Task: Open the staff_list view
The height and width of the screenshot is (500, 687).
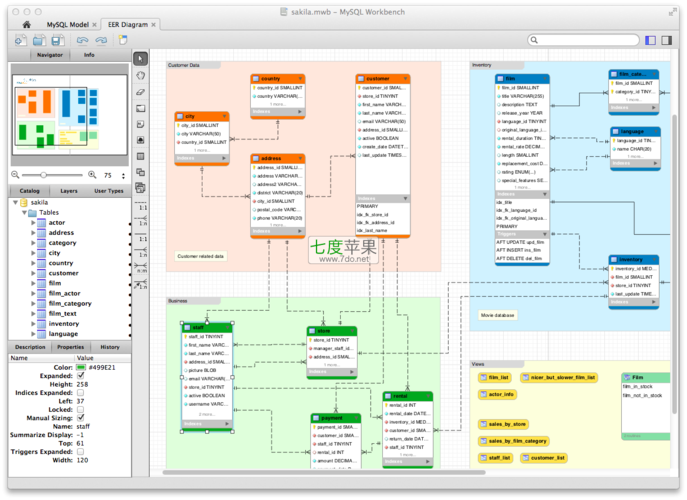Action: pos(495,458)
